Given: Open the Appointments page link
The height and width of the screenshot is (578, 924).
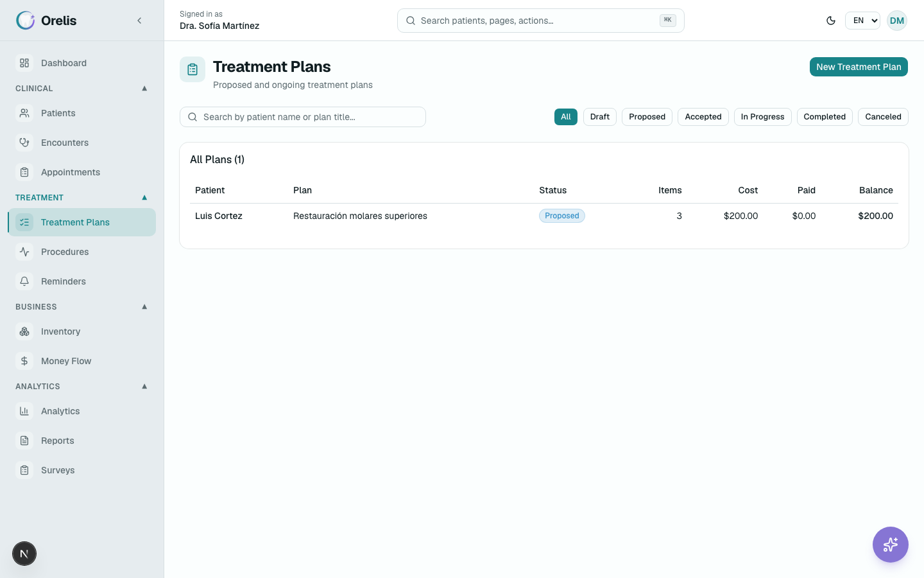Looking at the screenshot, I should click(x=82, y=172).
